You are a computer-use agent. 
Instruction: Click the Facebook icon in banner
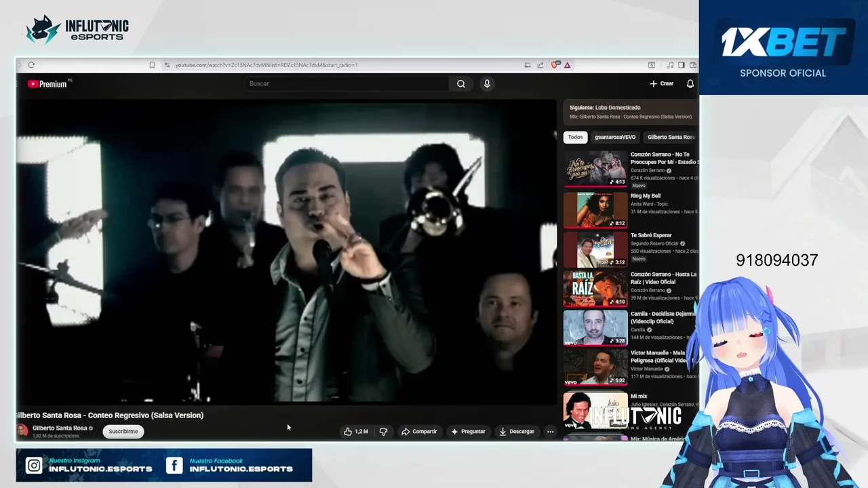174,466
